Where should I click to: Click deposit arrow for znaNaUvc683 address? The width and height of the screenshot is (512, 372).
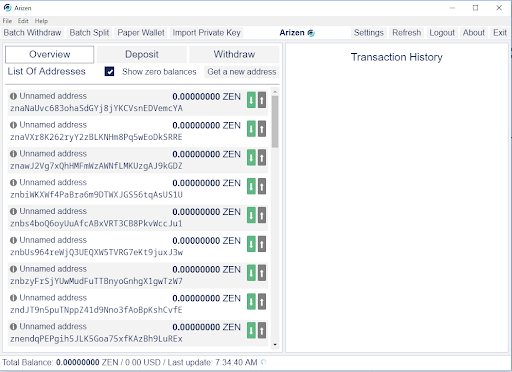coord(251,100)
